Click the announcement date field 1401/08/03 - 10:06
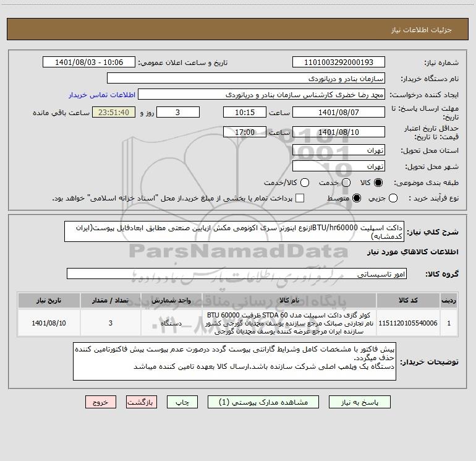Viewport: 476px width, 461px height. [x=89, y=62]
